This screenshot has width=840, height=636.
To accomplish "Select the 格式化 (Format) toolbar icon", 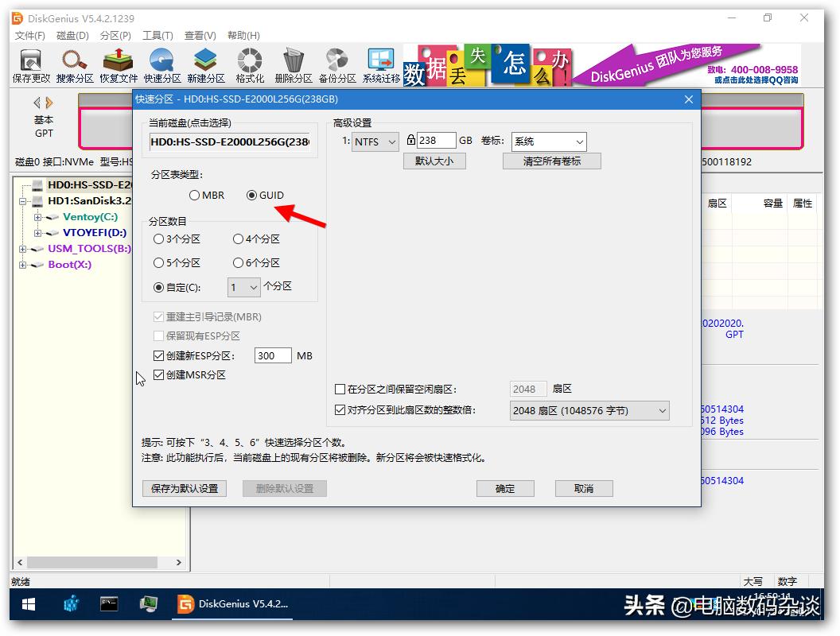I will point(249,64).
